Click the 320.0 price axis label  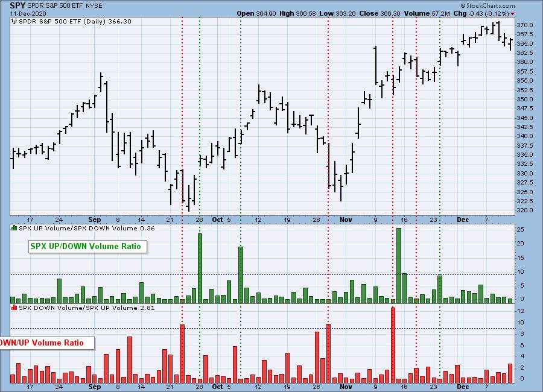point(525,210)
